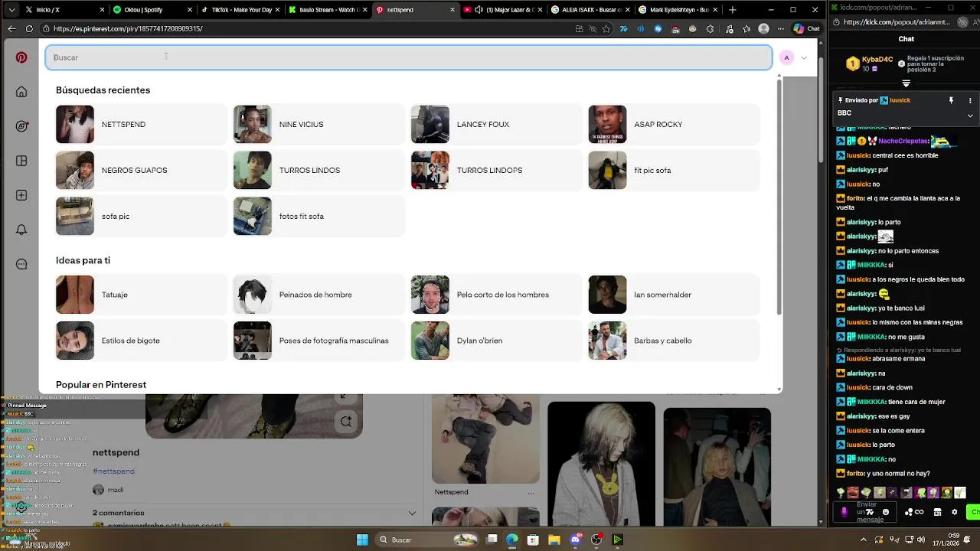Add page to favorites star icon

pyautogui.click(x=606, y=28)
